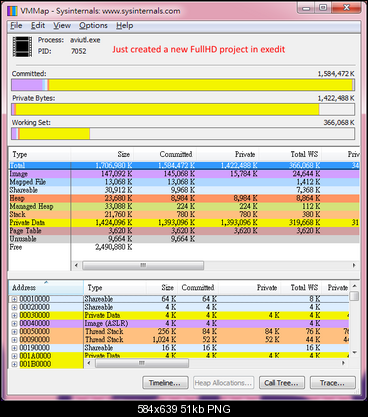
Task: Select the Heap type row
Action: [184, 198]
